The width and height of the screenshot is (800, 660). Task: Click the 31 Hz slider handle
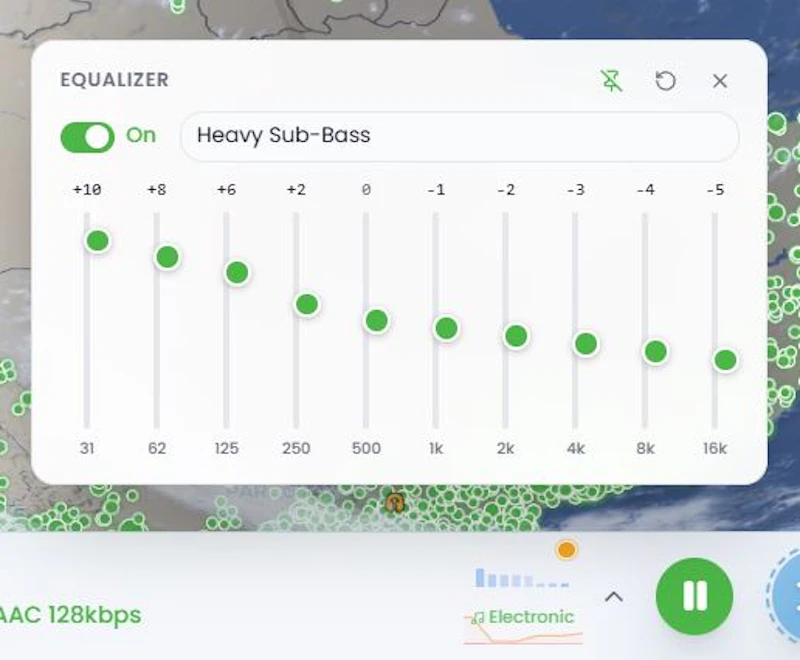[x=98, y=241]
